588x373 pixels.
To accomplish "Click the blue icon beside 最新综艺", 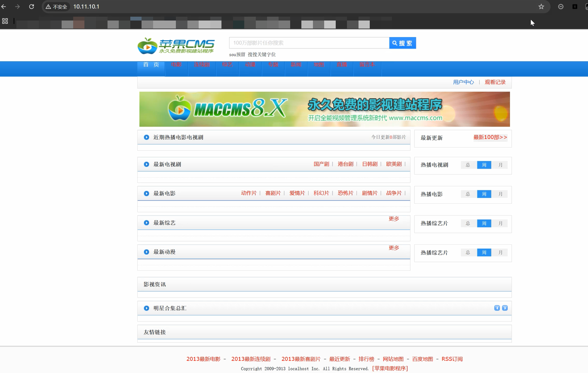I will [x=146, y=223].
